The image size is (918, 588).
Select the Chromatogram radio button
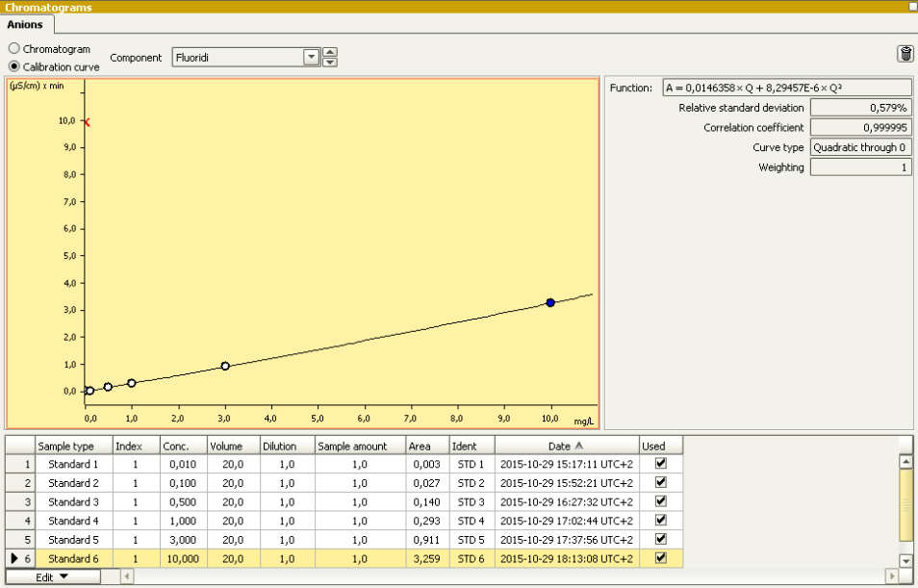(14, 49)
